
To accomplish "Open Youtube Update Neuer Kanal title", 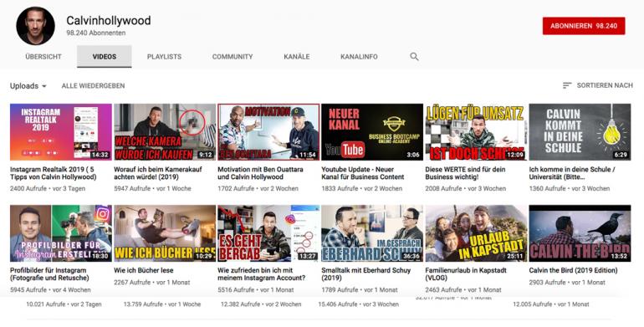I will coord(363,173).
